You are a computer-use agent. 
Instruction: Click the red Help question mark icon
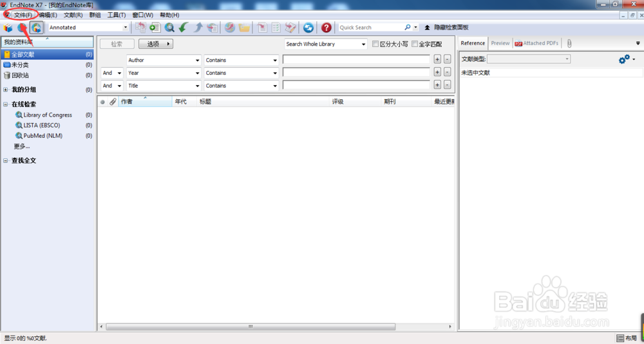[327, 28]
